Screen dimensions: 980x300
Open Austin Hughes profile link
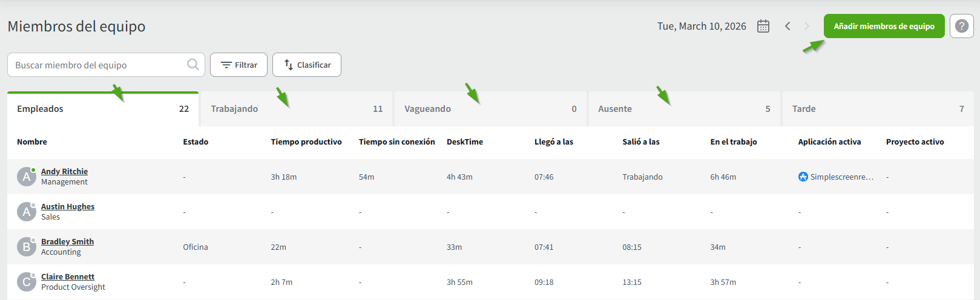[68, 206]
